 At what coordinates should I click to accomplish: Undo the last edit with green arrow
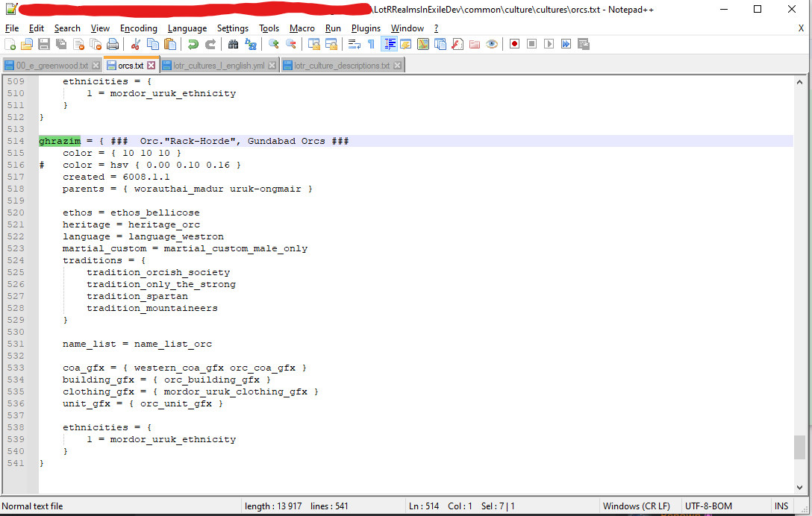pyautogui.click(x=193, y=45)
